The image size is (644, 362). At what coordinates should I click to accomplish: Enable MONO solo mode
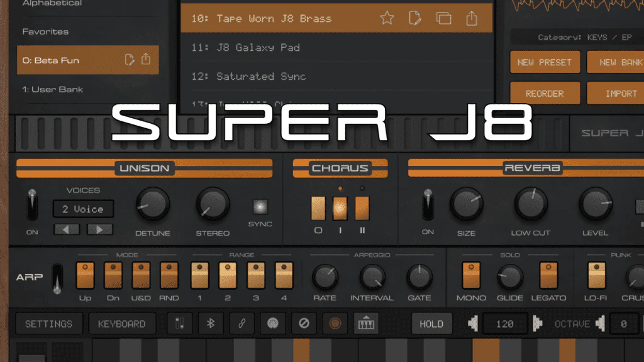471,275
